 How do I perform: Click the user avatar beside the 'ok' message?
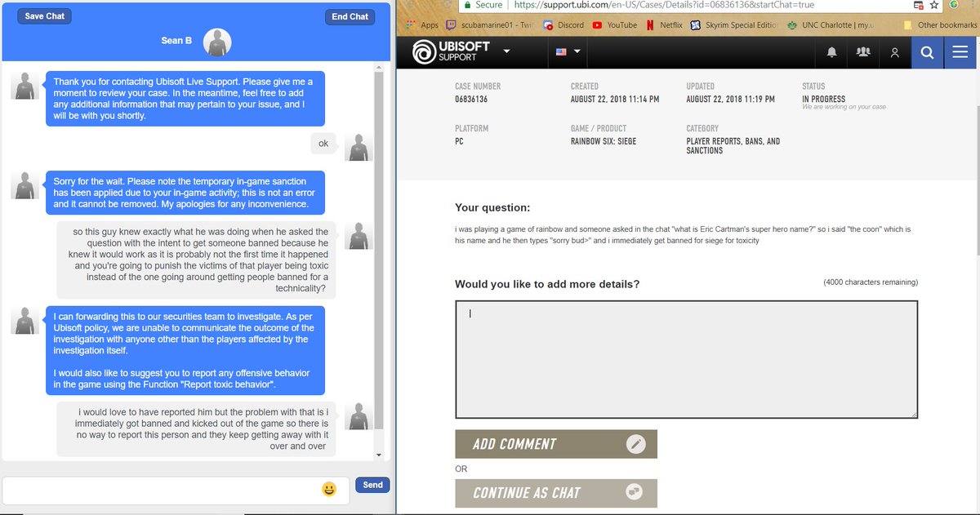tap(359, 147)
